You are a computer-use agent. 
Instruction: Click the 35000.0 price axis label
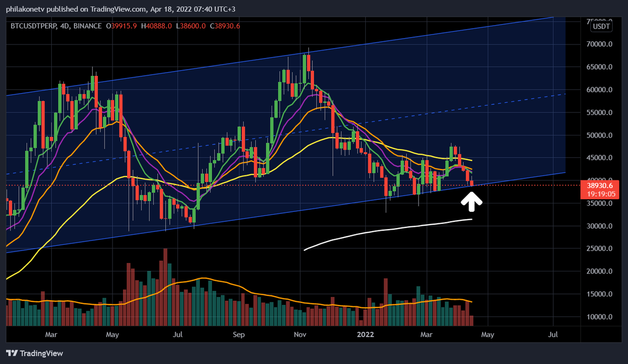click(599, 203)
